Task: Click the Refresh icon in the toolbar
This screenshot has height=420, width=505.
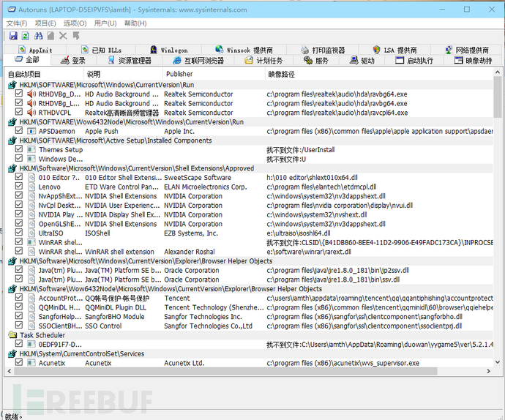Action: [26, 36]
